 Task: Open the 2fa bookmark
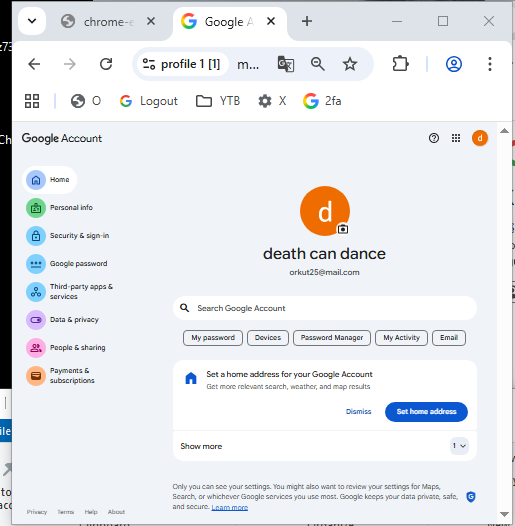(322, 101)
